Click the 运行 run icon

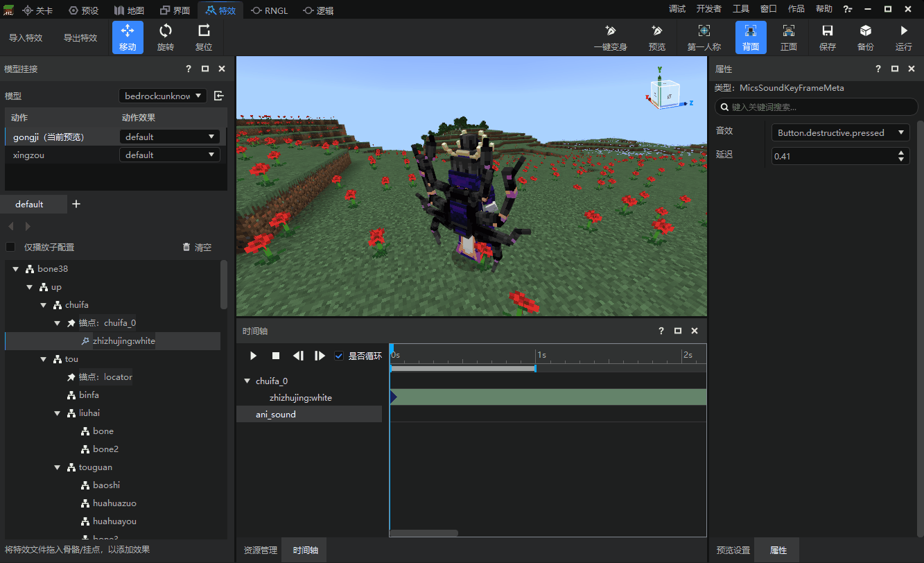click(x=904, y=37)
